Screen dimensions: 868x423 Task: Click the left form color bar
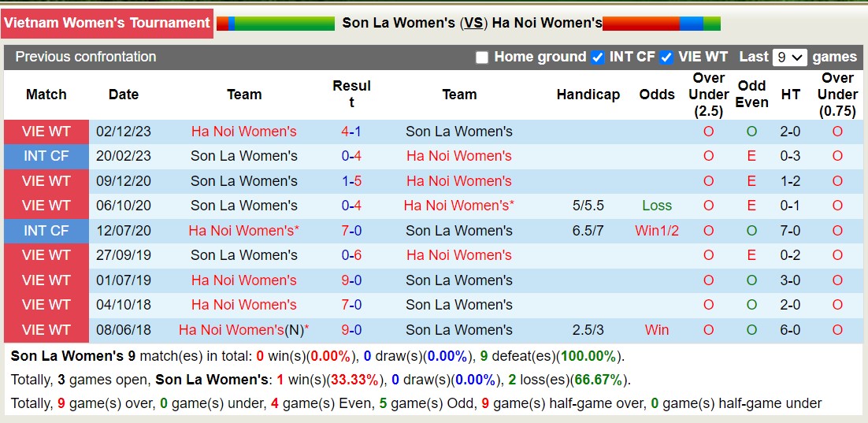pyautogui.click(x=276, y=24)
